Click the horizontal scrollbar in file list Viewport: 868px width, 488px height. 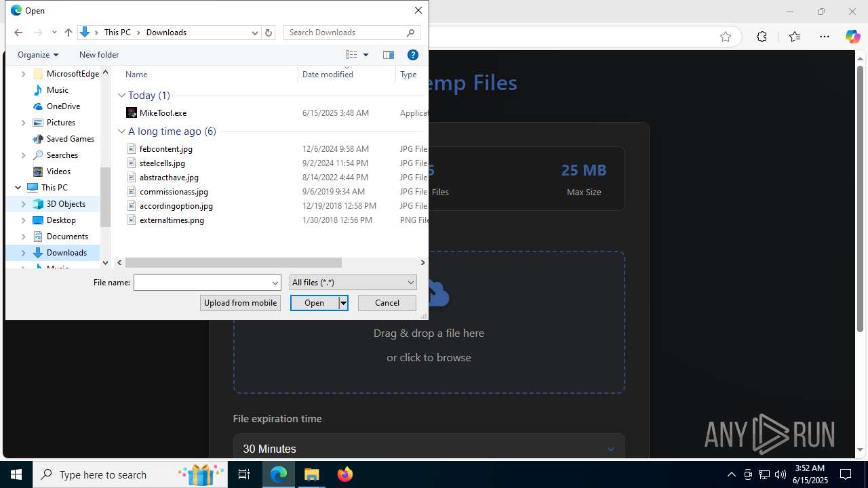[233, 262]
